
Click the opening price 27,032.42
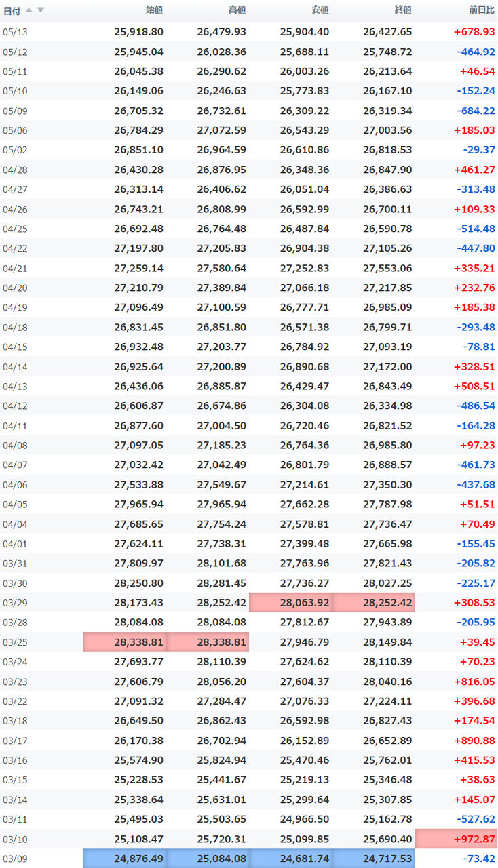[x=138, y=465]
